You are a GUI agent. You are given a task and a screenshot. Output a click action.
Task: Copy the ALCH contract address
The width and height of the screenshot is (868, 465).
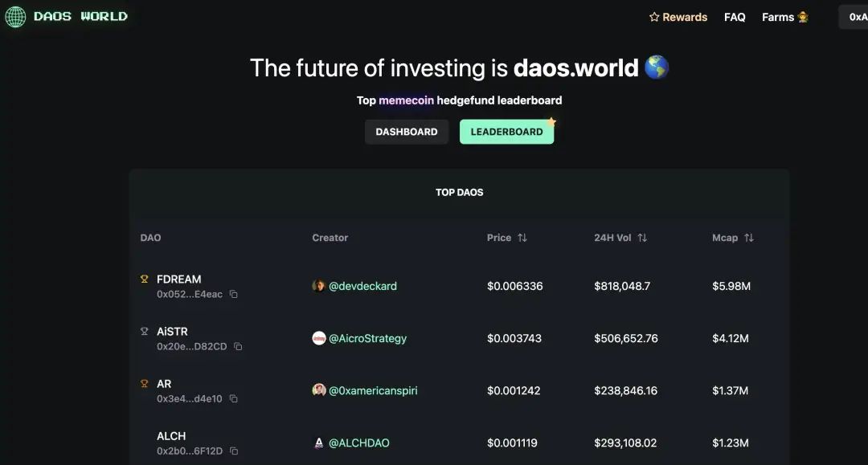coord(234,451)
